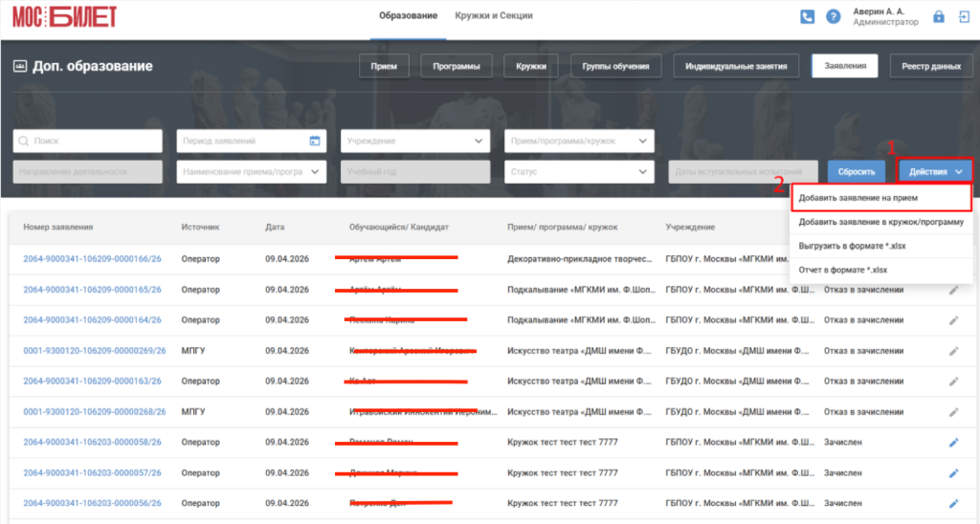Expand the Статус filter dropdown
980x524 pixels.
click(579, 172)
